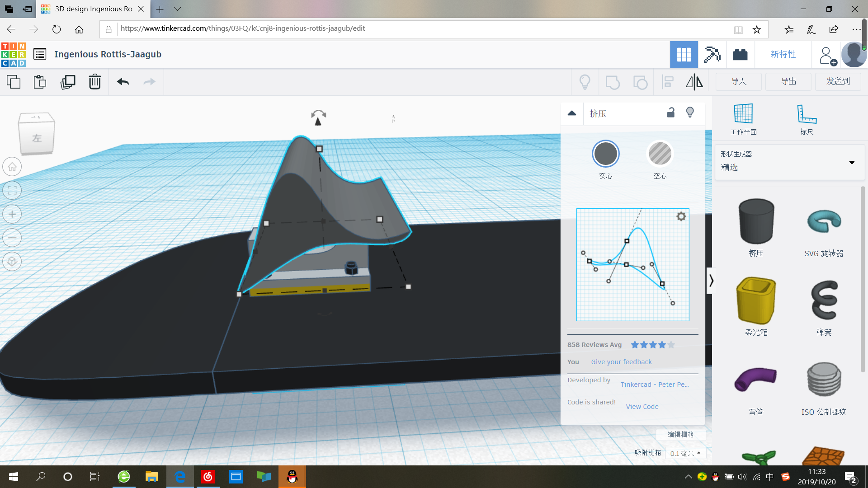The height and width of the screenshot is (488, 868).
Task: Open the user profile avatar
Action: pos(854,55)
